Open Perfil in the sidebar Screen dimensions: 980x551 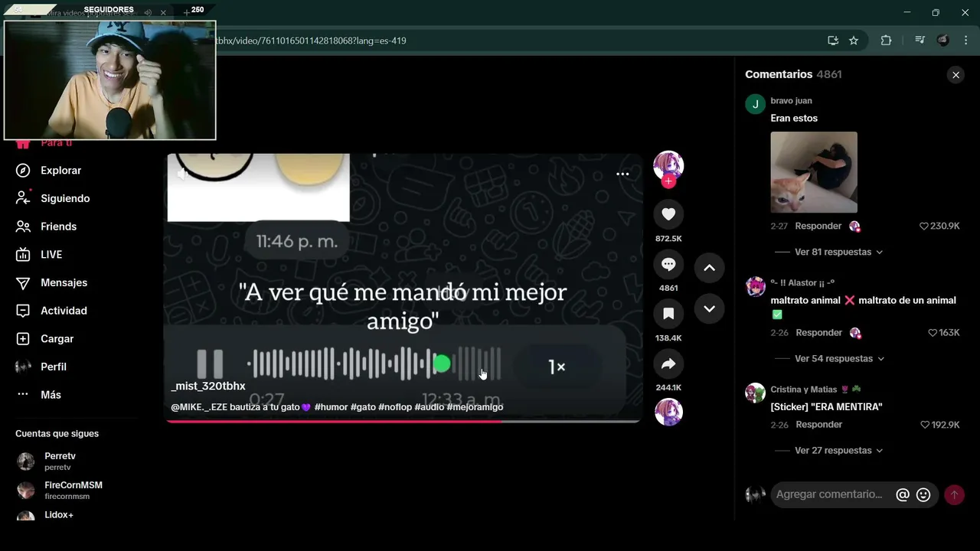pyautogui.click(x=42, y=367)
